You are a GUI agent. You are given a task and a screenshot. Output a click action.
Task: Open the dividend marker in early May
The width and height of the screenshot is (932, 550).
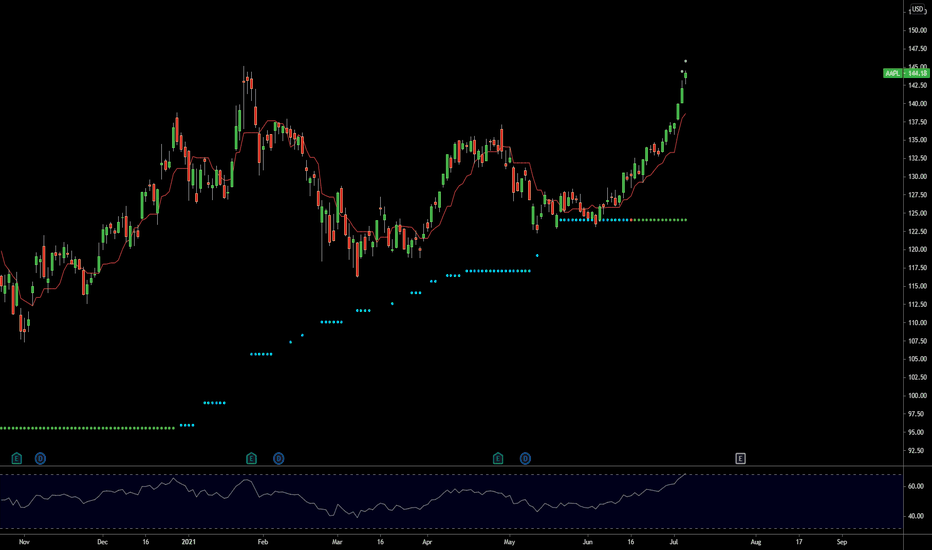[x=525, y=458]
